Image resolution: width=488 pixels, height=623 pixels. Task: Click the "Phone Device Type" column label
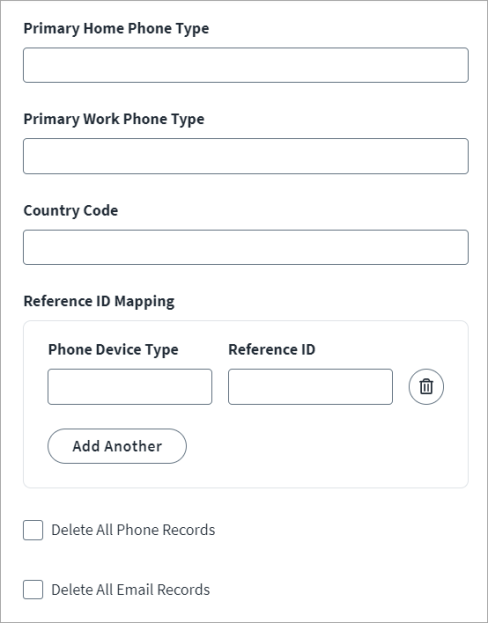tap(113, 350)
